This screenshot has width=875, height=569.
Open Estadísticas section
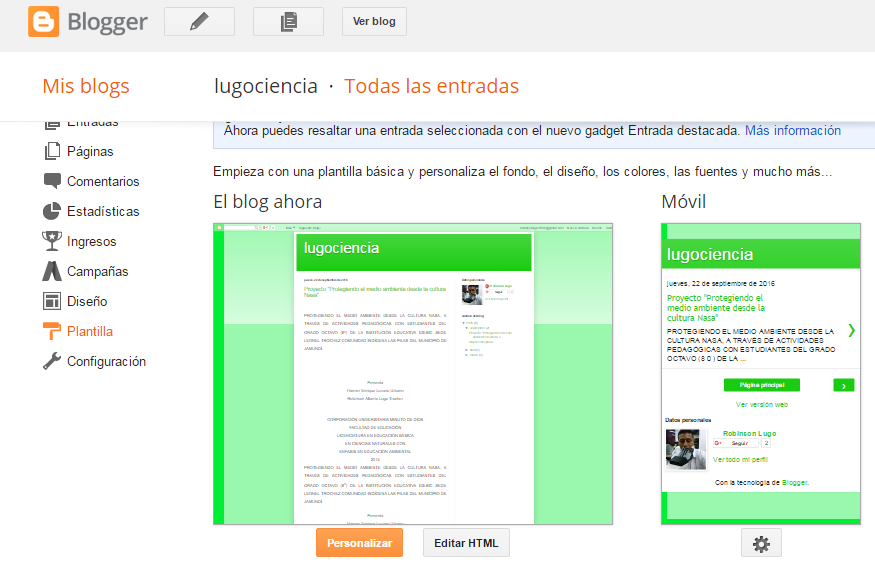[103, 211]
